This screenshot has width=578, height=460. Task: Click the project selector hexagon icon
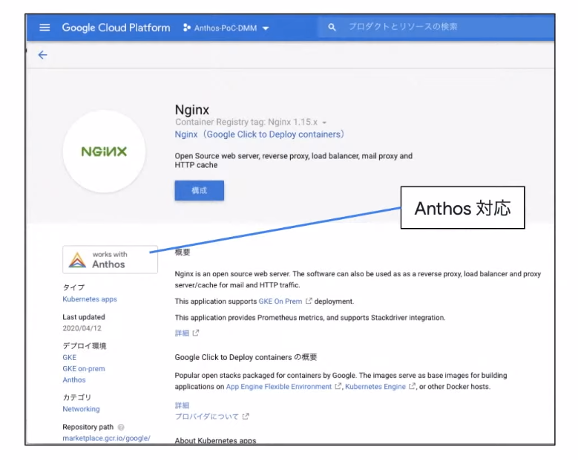coord(187,28)
